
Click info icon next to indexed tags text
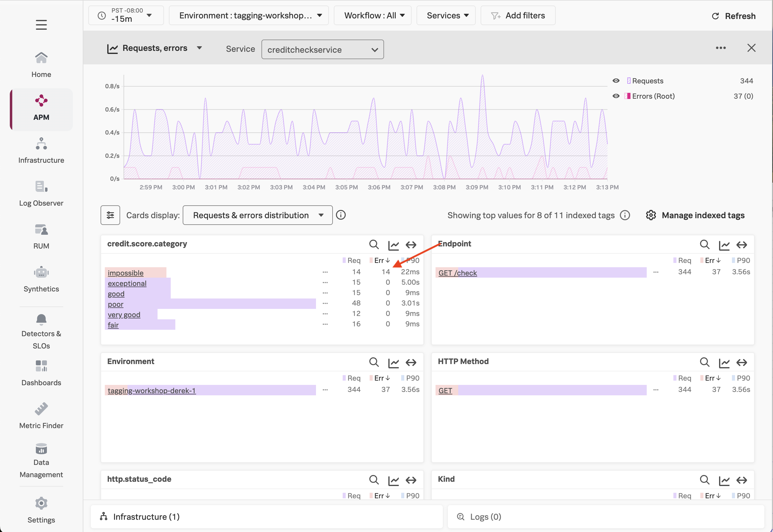pyautogui.click(x=625, y=215)
